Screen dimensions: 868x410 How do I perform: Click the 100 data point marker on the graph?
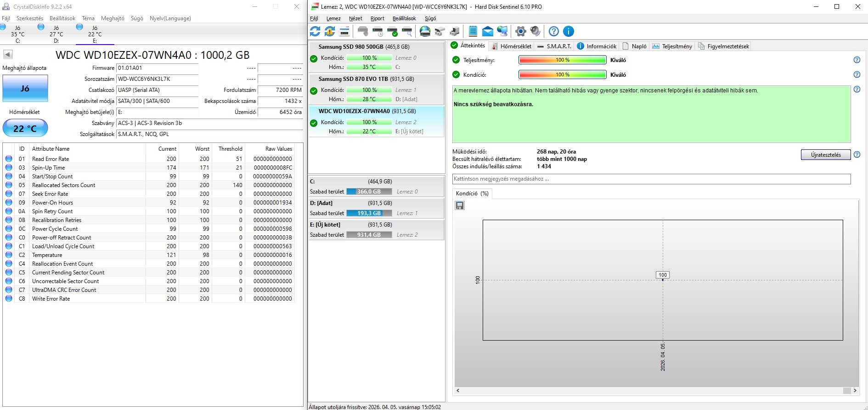click(663, 279)
